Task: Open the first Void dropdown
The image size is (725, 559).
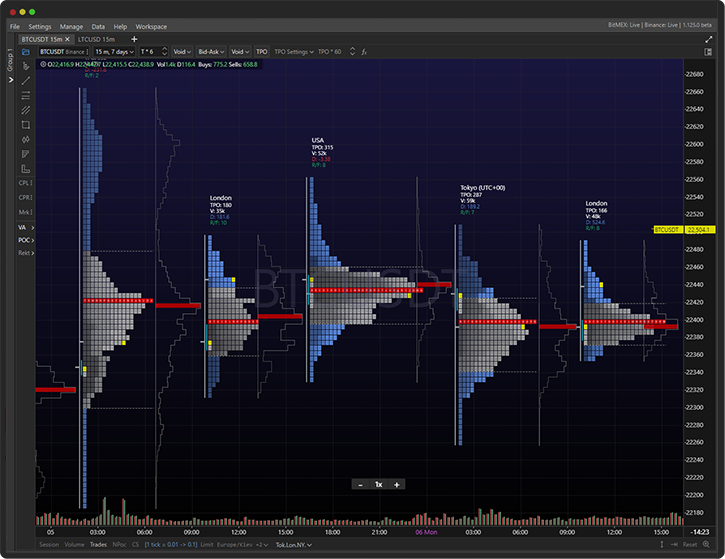Action: (182, 52)
